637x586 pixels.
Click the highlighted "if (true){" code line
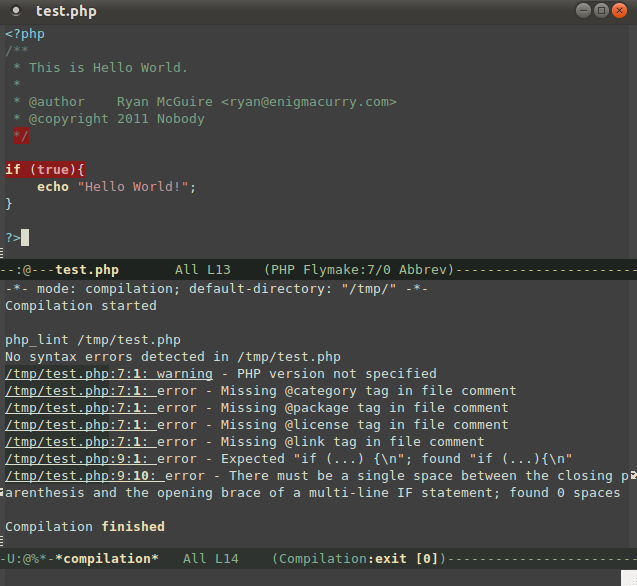(45, 170)
